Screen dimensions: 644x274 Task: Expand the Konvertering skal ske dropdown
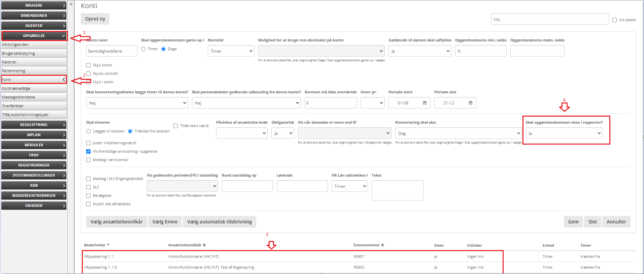click(x=458, y=133)
